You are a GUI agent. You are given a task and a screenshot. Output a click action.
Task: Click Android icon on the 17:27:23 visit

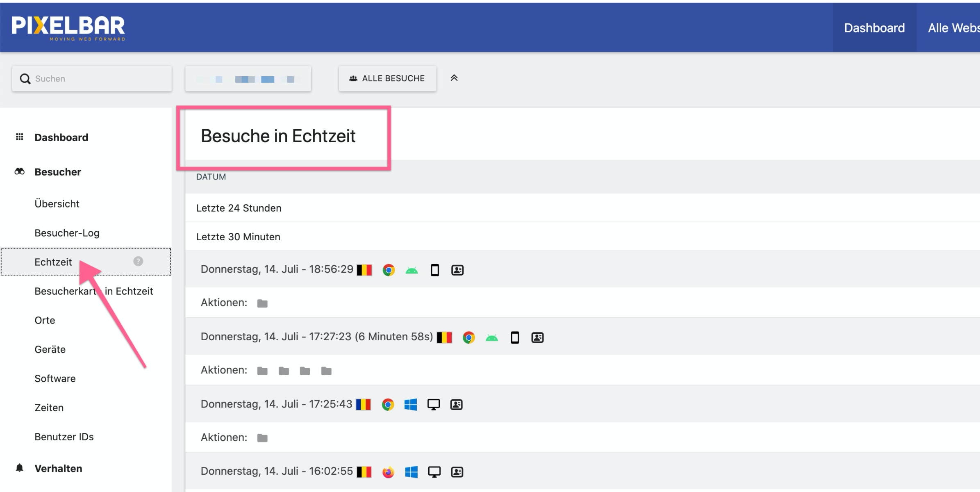coord(491,338)
